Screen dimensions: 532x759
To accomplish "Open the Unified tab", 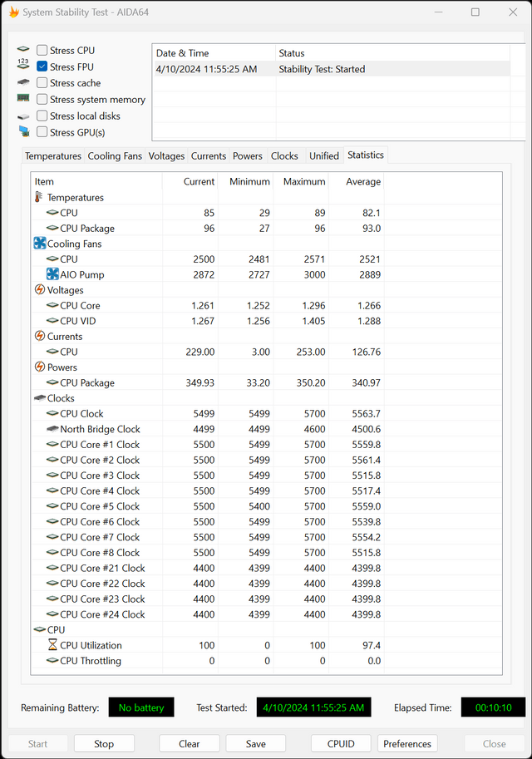I will point(324,155).
